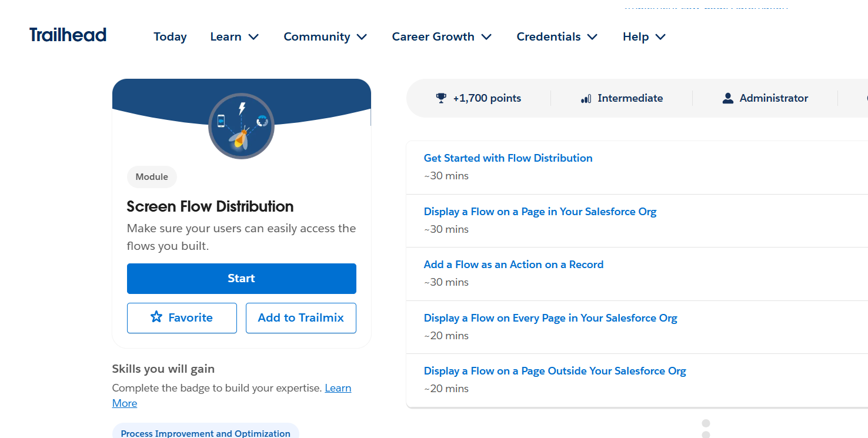The height and width of the screenshot is (438, 868).
Task: Click the Intermediate level bars icon
Action: point(586,99)
